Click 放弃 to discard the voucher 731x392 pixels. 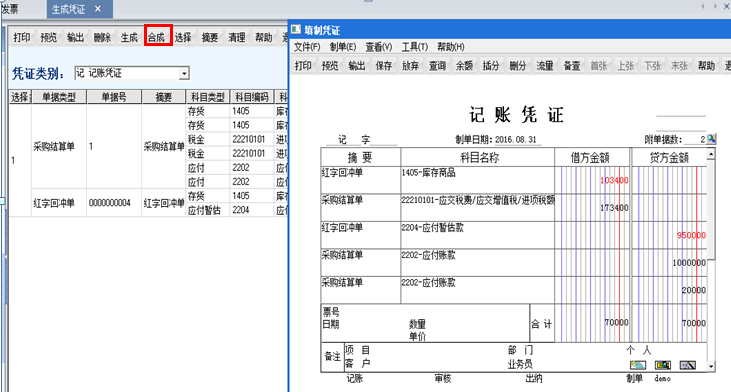point(410,66)
